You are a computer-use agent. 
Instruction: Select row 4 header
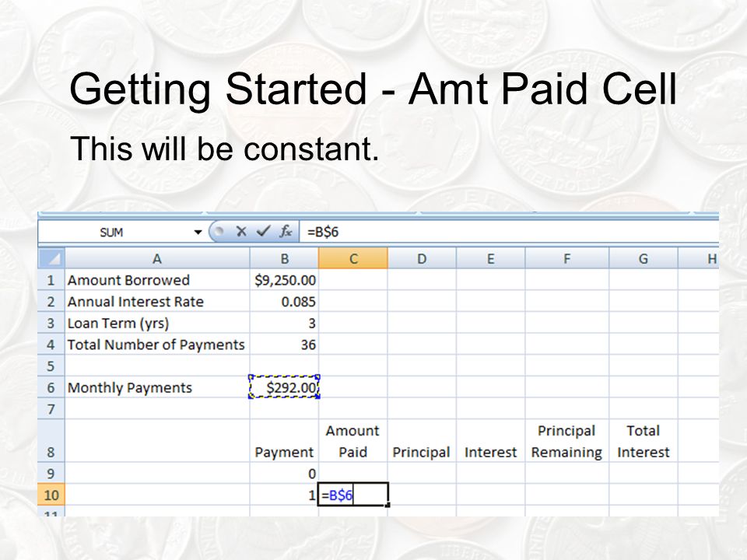click(x=51, y=345)
